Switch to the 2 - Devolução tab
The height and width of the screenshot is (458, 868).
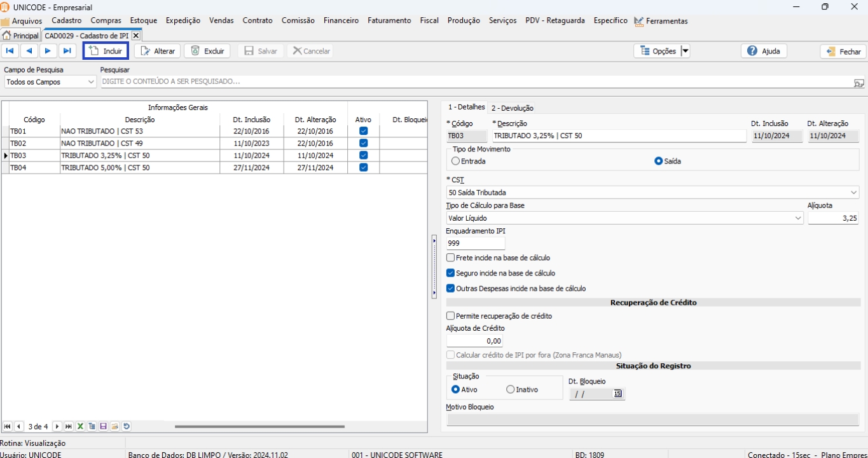(x=512, y=108)
